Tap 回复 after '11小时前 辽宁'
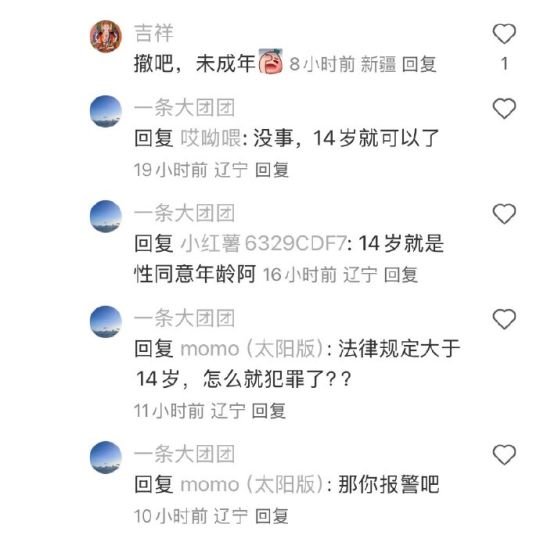This screenshot has height=542, width=540. tap(269, 411)
